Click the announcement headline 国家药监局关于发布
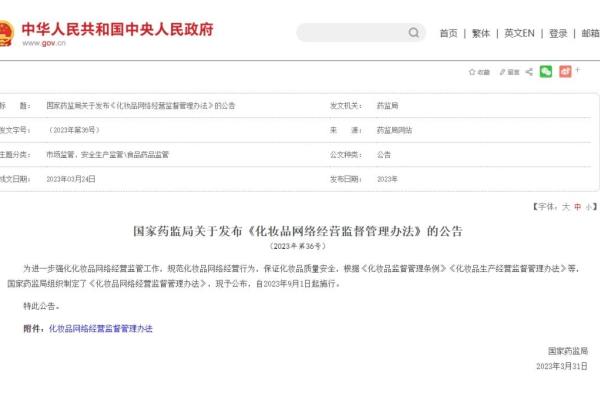Screen dimensions: 600x400 (x=299, y=230)
